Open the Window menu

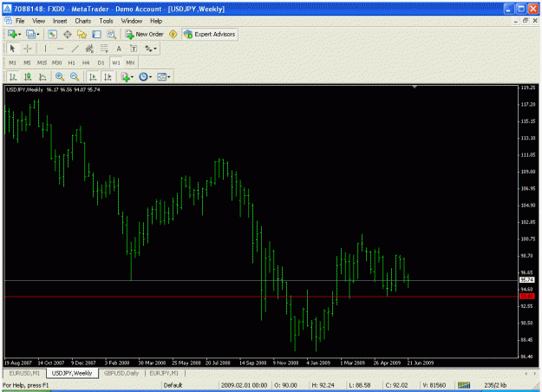[132, 21]
